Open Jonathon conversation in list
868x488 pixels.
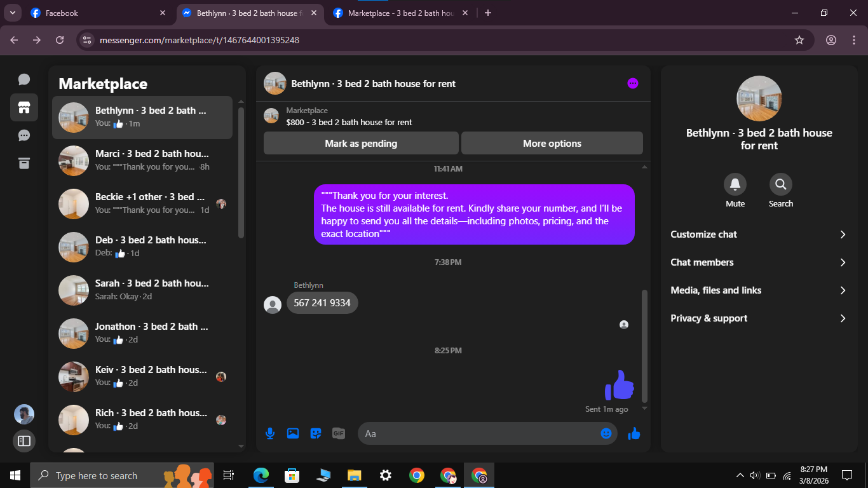[x=142, y=334]
